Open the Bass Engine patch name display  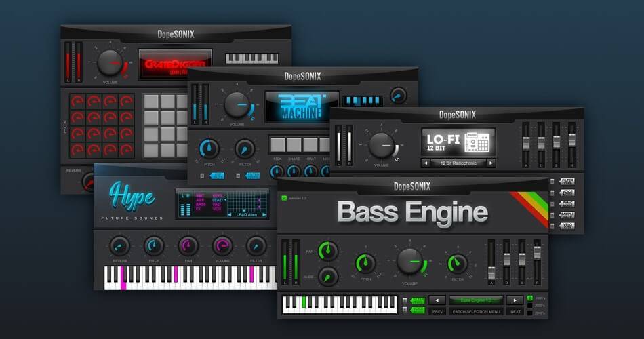tap(476, 300)
